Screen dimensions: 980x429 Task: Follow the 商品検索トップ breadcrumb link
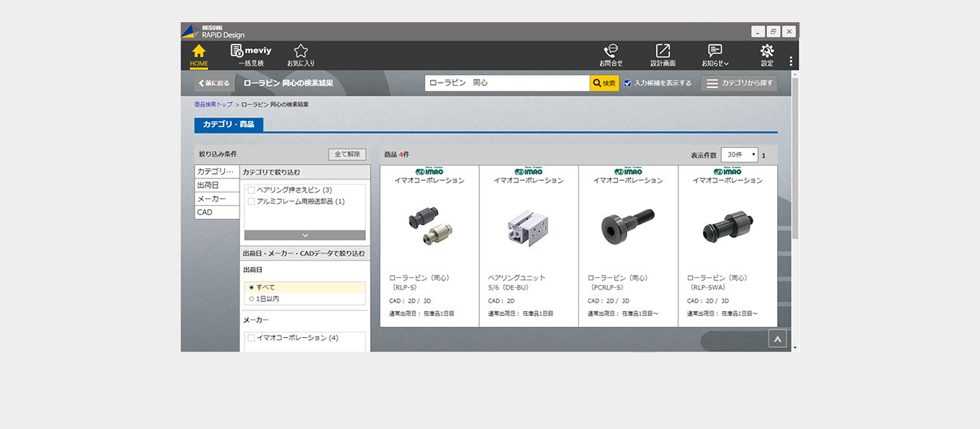pos(213,104)
